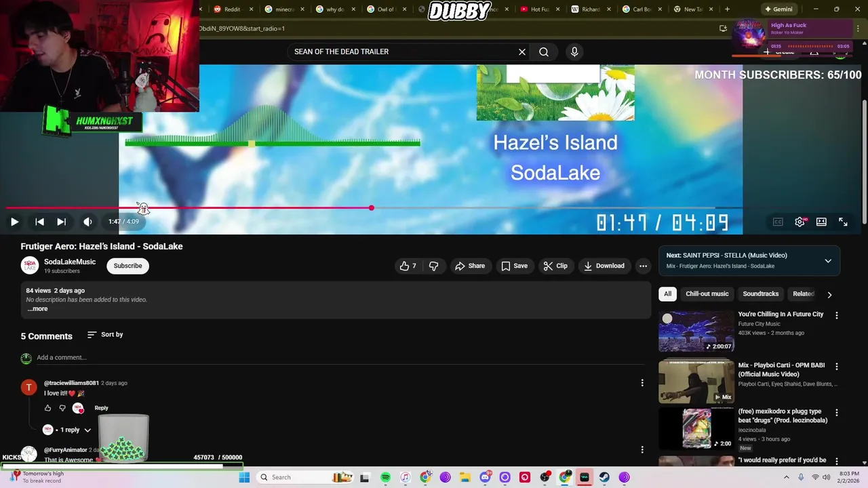Viewport: 868px width, 488px height.
Task: Open Gemini from the browser title bar
Action: [x=778, y=9]
